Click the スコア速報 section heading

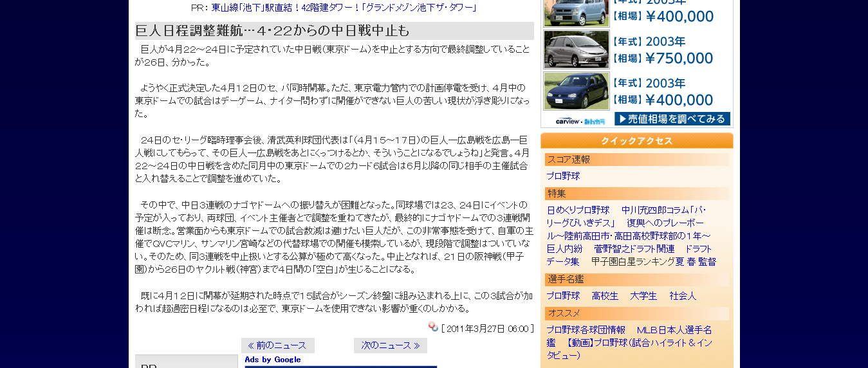(x=637, y=160)
